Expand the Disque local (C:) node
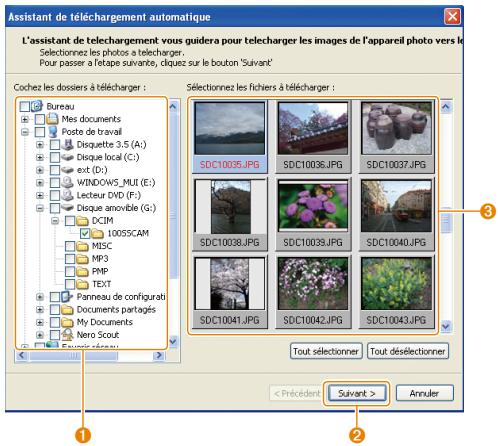 tap(40, 157)
